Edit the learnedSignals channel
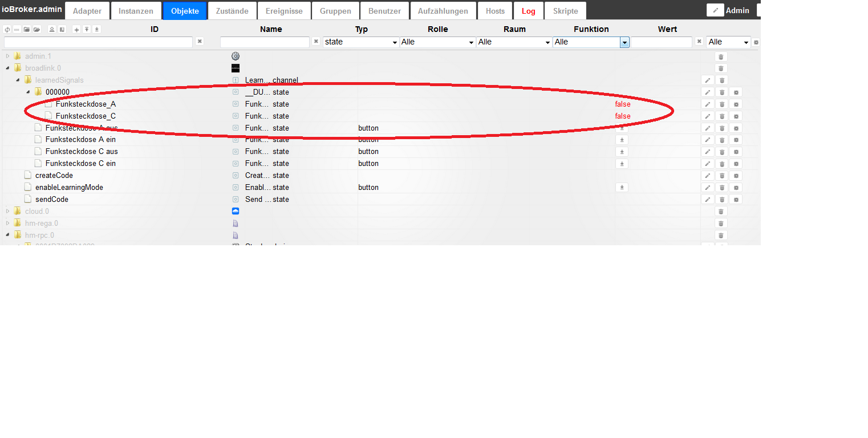Image resolution: width=868 pixels, height=438 pixels. coord(707,80)
